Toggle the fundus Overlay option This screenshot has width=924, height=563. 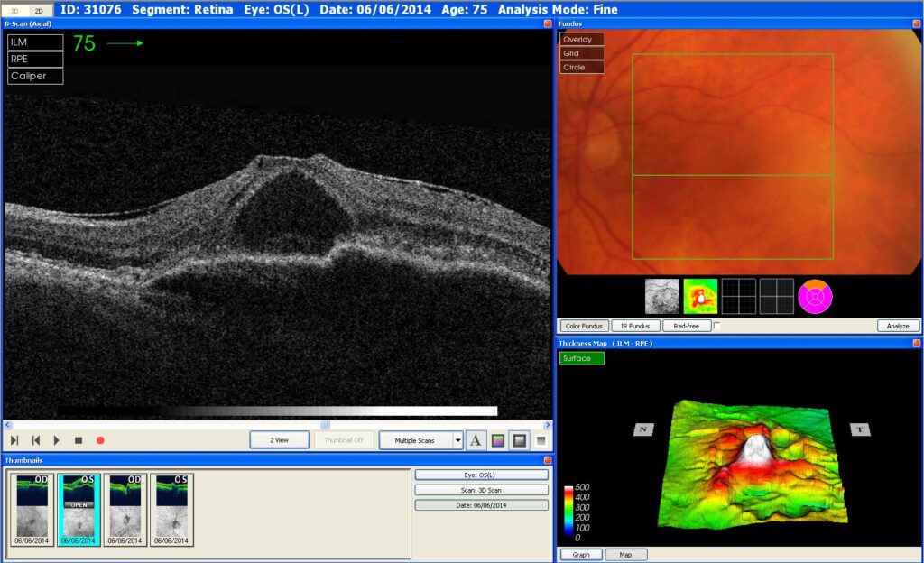tap(582, 40)
